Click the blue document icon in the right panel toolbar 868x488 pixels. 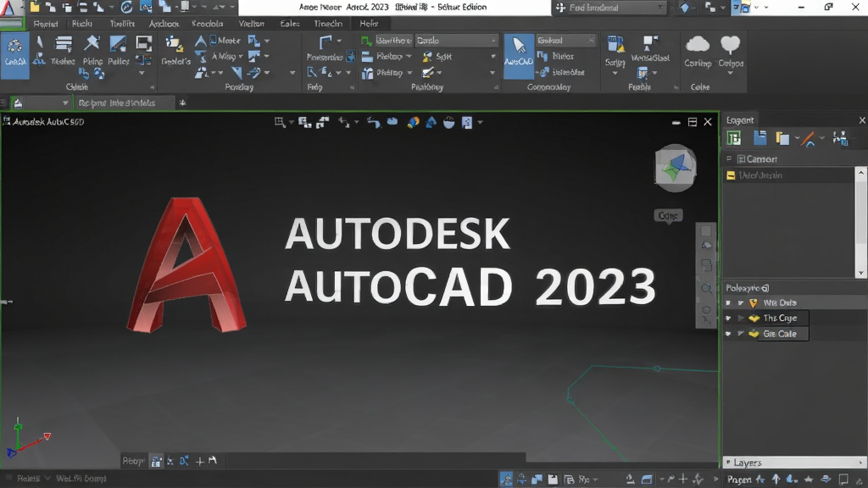pyautogui.click(x=760, y=138)
